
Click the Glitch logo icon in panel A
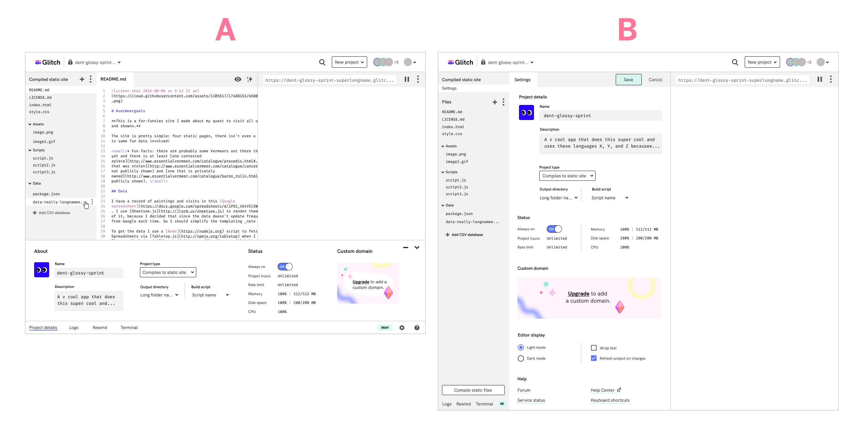click(x=37, y=62)
